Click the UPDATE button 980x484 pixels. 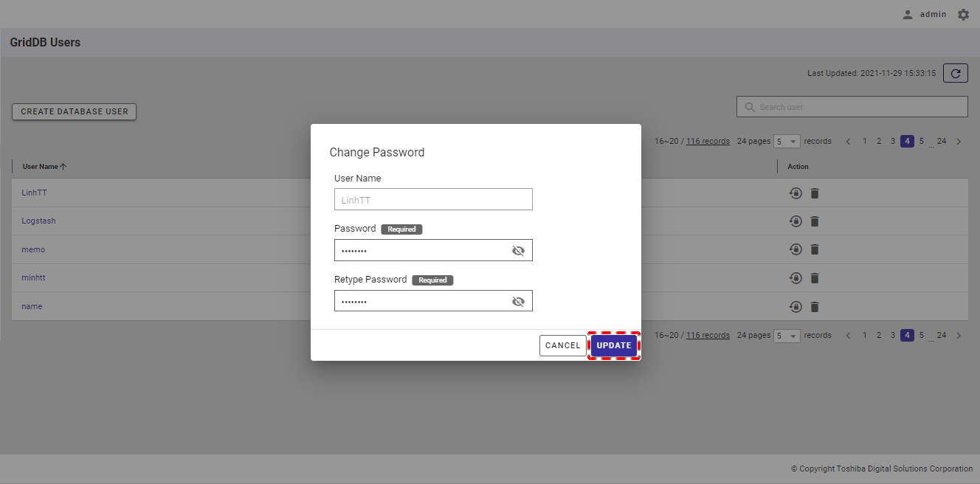(614, 345)
